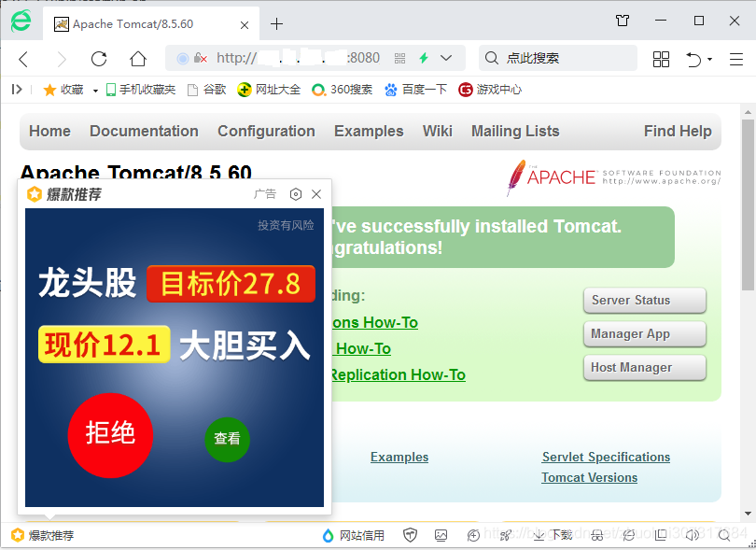Expand the address bar dropdown chevron

click(446, 59)
